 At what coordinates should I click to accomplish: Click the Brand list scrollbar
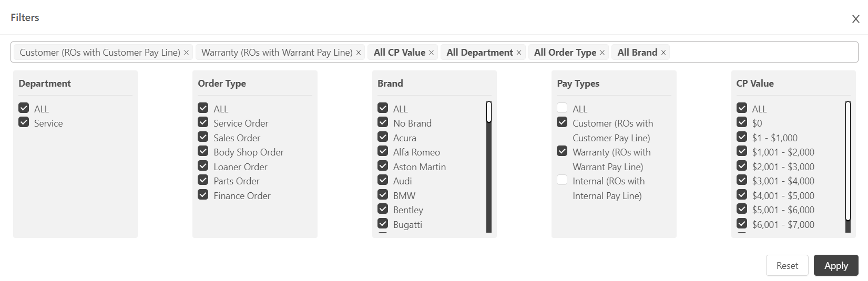tap(489, 167)
